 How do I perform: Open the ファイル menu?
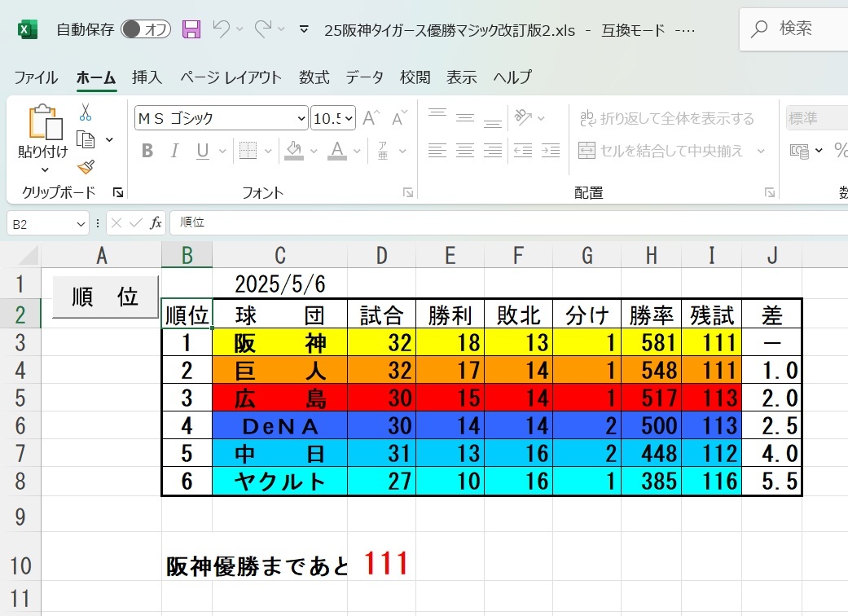36,77
